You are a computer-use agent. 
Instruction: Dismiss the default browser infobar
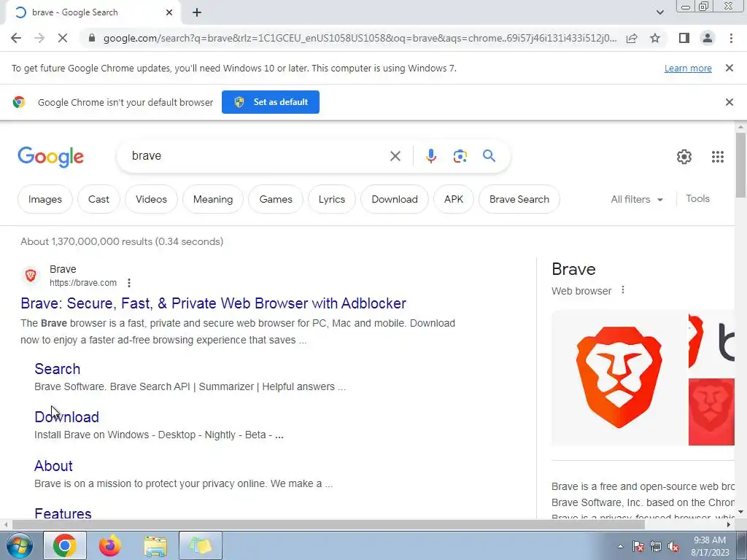pyautogui.click(x=729, y=102)
